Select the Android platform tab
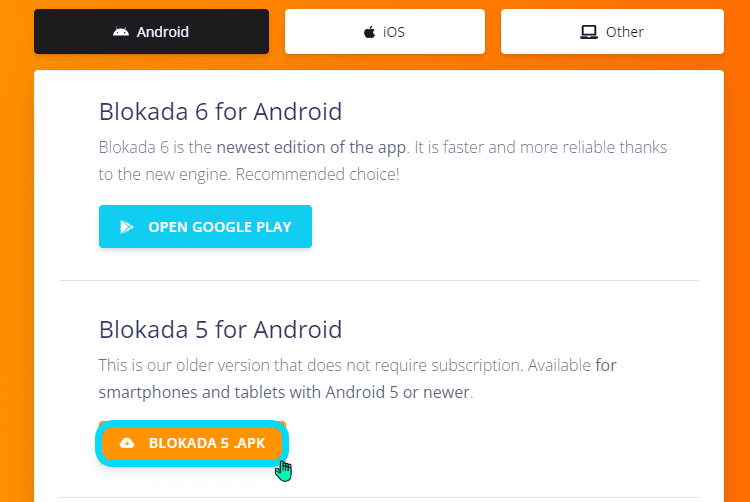Image resolution: width=750 pixels, height=502 pixels. click(151, 32)
